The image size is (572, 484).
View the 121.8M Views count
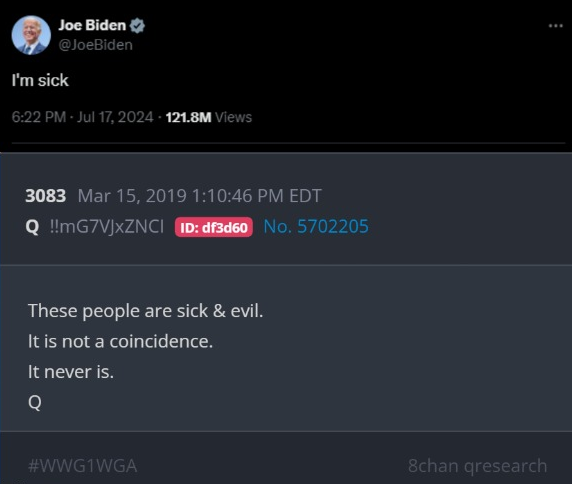209,117
